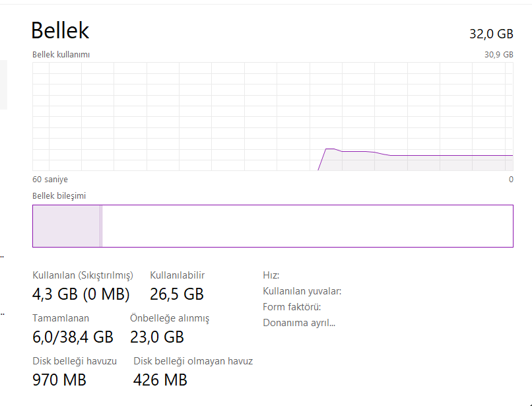Click the shaded in-use segment of composition bar
Viewport: 532px width, 406px height.
tap(66, 226)
